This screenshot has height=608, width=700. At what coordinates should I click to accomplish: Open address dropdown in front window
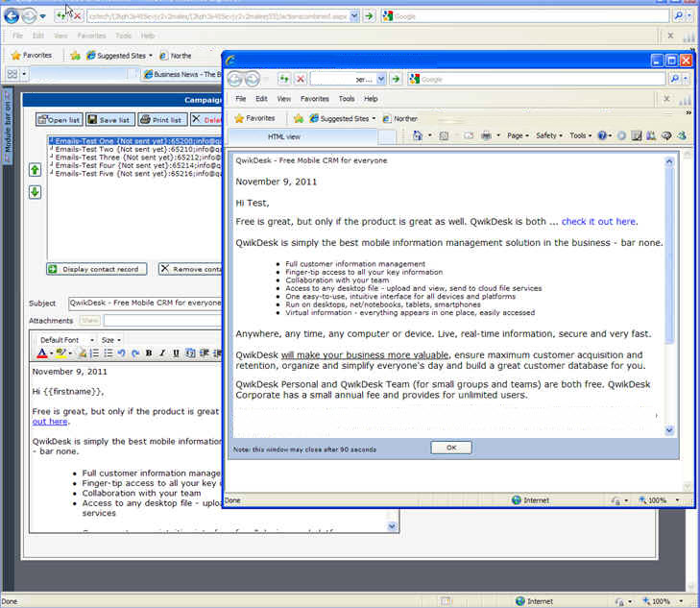click(381, 79)
